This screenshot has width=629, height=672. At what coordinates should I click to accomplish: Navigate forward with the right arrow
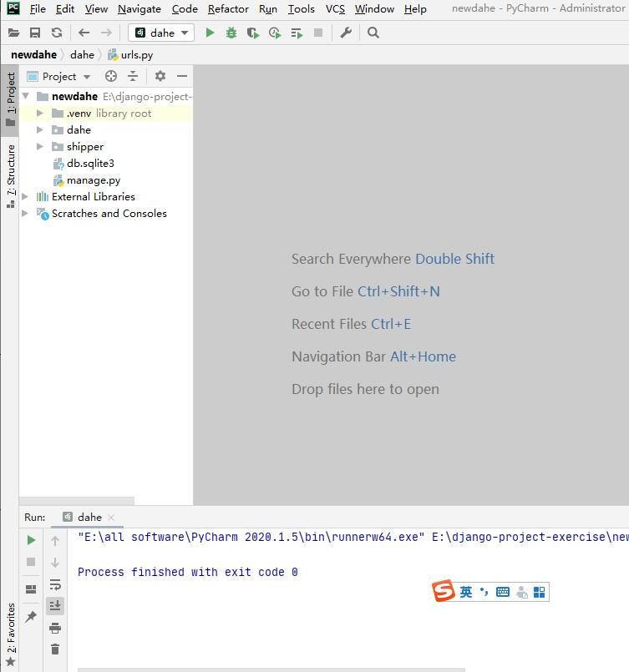pos(106,33)
